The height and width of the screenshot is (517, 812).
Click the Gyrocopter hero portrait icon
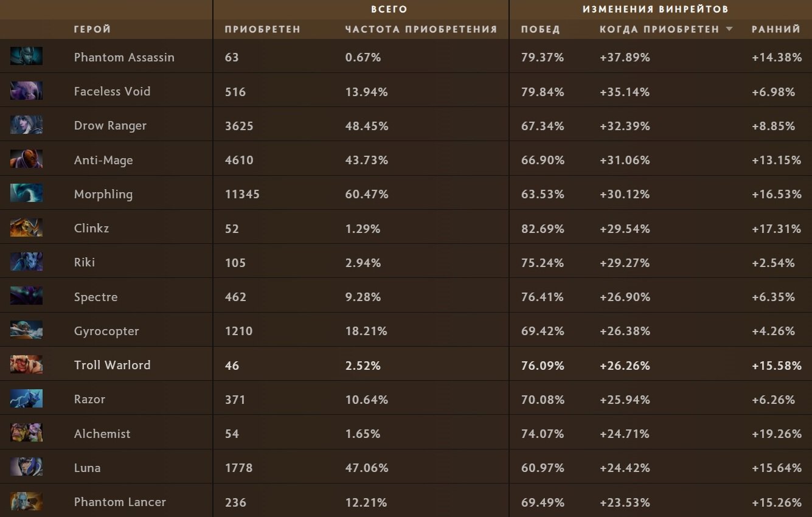26,330
